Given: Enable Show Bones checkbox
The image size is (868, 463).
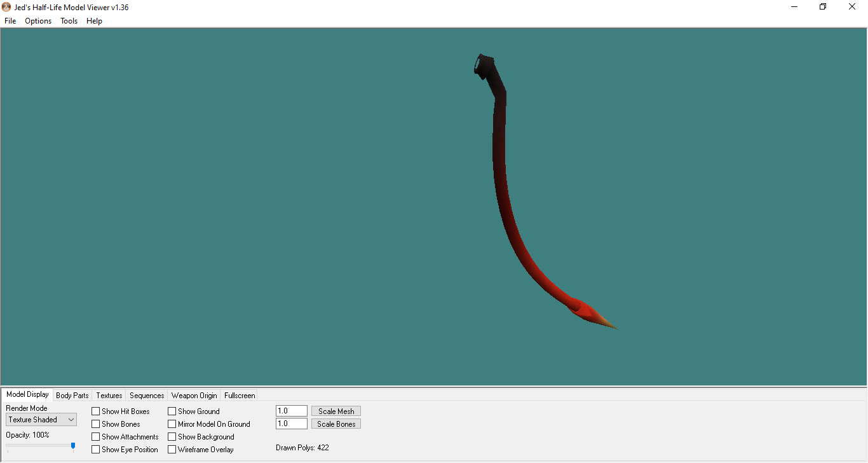Looking at the screenshot, I should (96, 424).
